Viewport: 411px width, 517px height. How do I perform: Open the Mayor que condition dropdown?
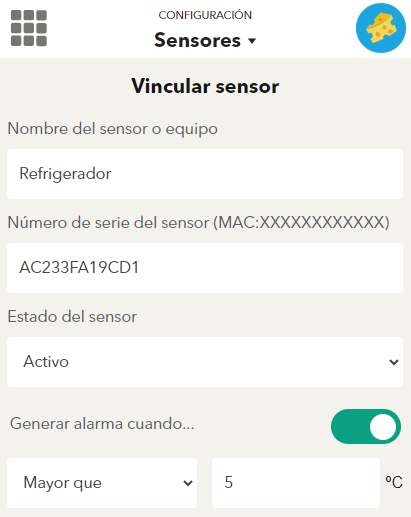[x=102, y=483]
